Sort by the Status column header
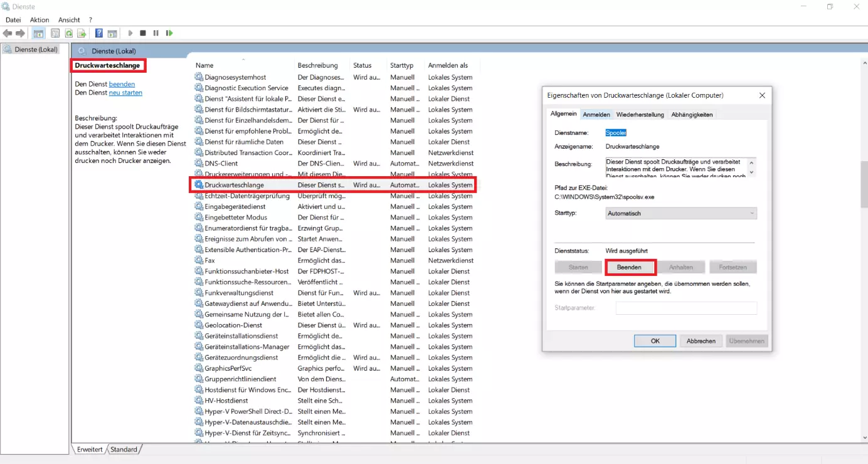 [x=368, y=65]
